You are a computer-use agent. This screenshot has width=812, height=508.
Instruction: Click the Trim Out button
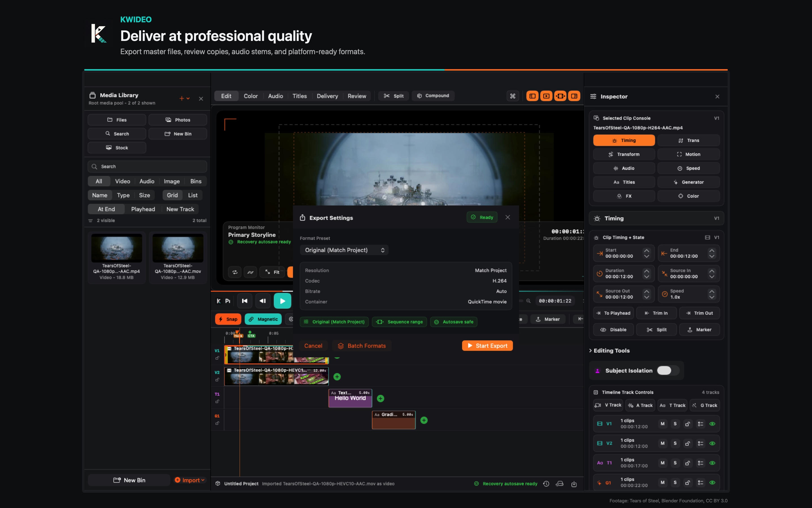pos(699,313)
